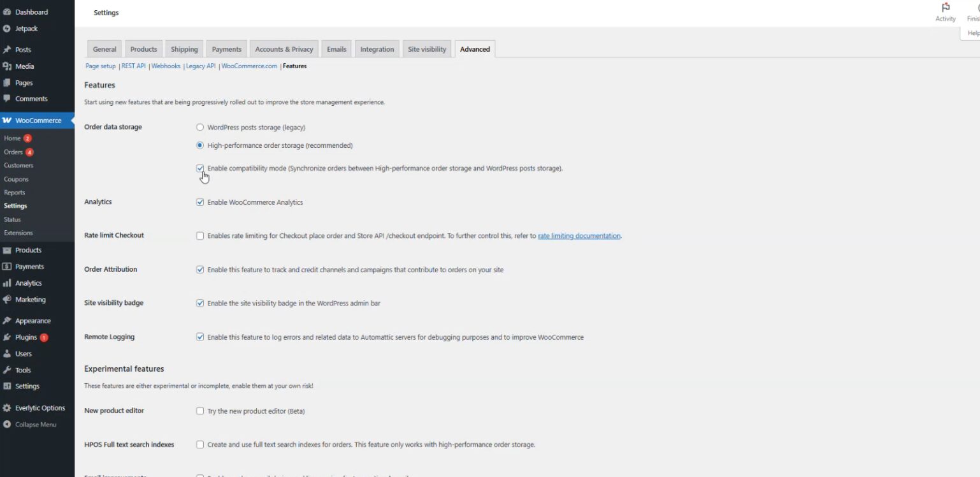This screenshot has height=477, width=980.
Task: Disable Enable WooCommerce Analytics checkbox
Action: pyautogui.click(x=200, y=202)
